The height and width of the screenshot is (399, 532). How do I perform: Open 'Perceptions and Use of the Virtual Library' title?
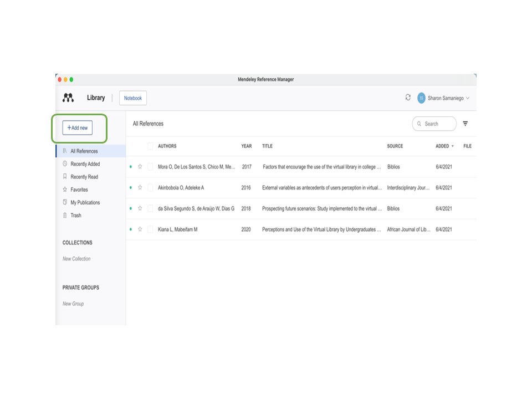click(321, 229)
